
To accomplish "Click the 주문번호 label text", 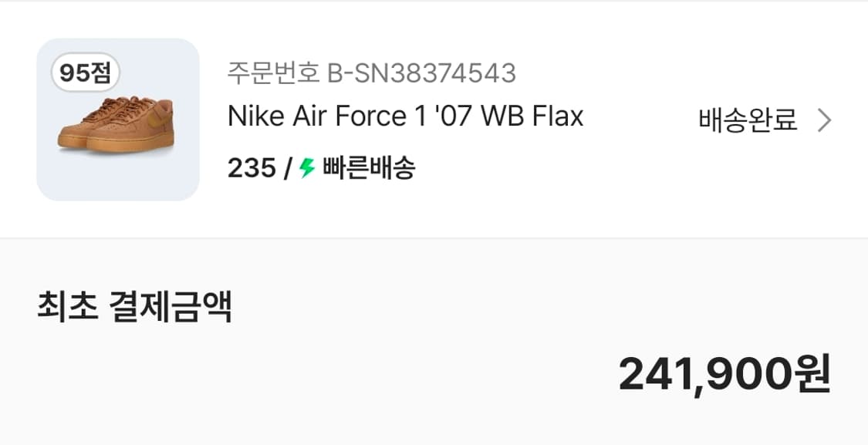I will click(273, 73).
